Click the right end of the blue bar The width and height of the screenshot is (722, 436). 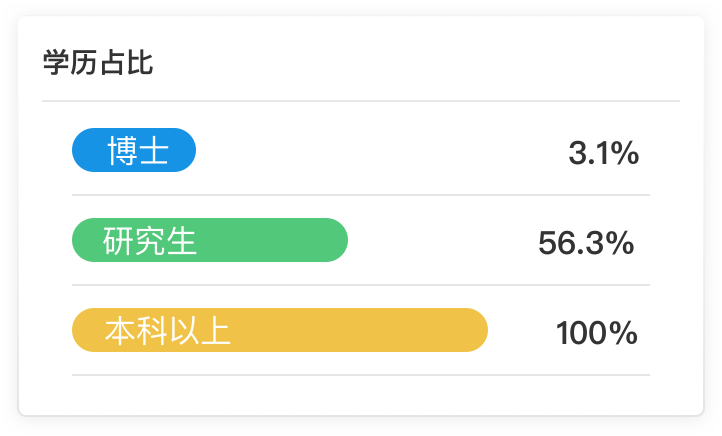point(187,150)
